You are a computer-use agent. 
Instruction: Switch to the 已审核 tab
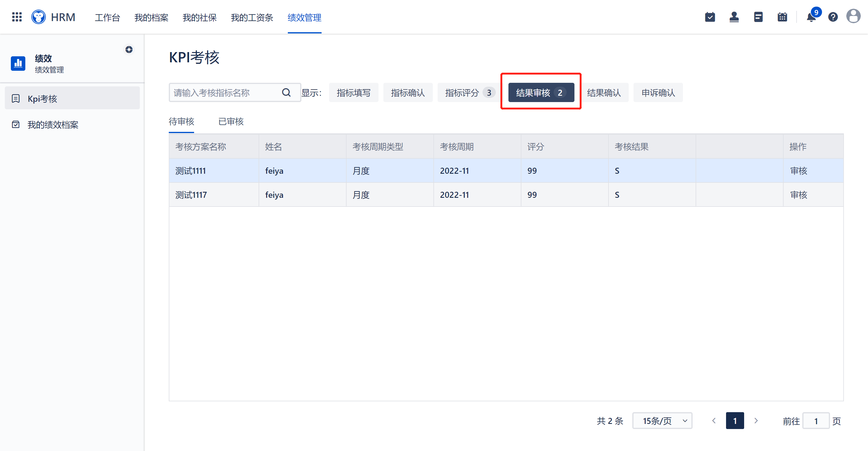[231, 122]
